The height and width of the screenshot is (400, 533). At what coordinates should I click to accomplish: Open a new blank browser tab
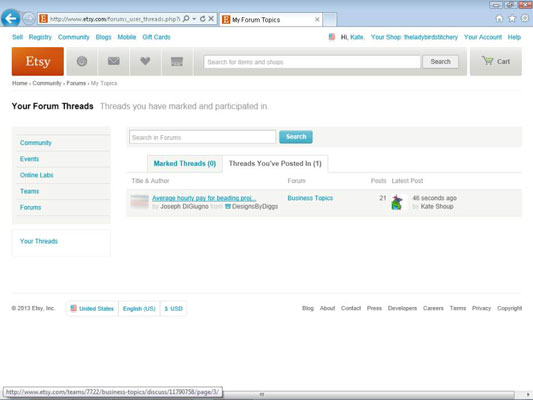329,20
